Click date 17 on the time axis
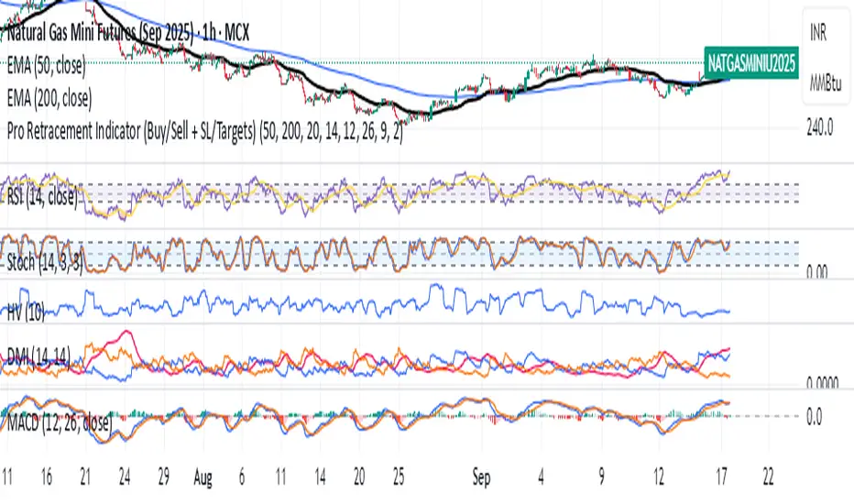854x504 pixels. point(721,477)
